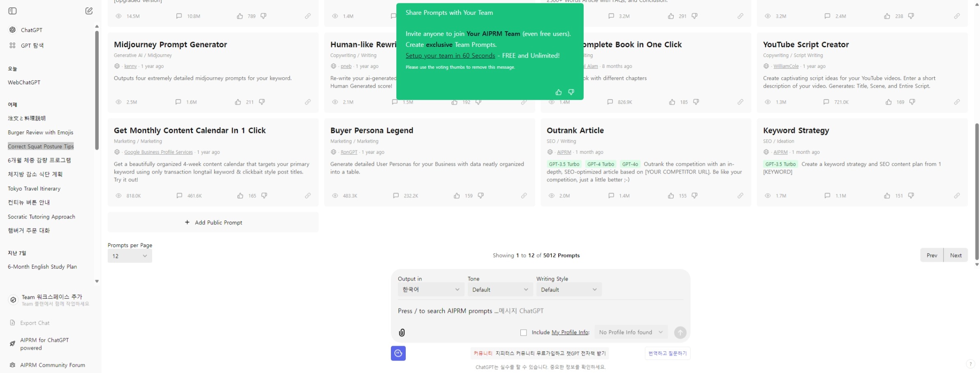Screen dimensions: 980x373
Task: Expand the Tone dropdown
Action: pos(500,290)
